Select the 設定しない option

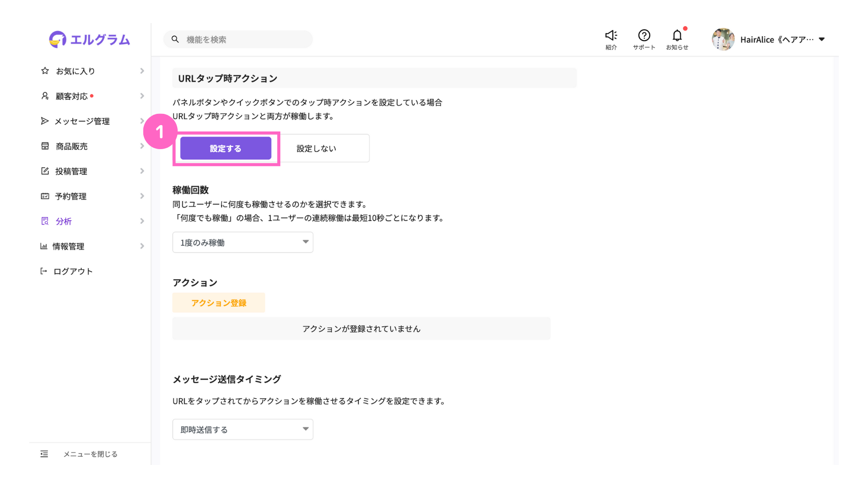pos(316,148)
